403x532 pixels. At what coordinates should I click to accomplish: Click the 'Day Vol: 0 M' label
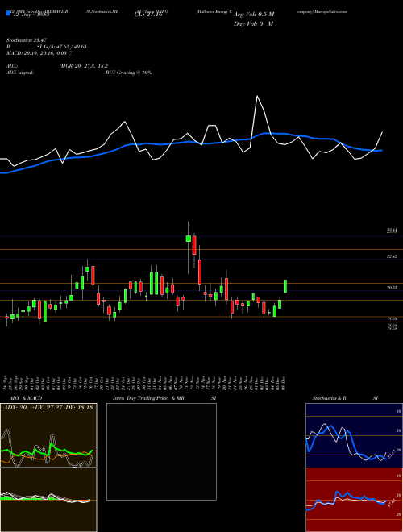253,23
